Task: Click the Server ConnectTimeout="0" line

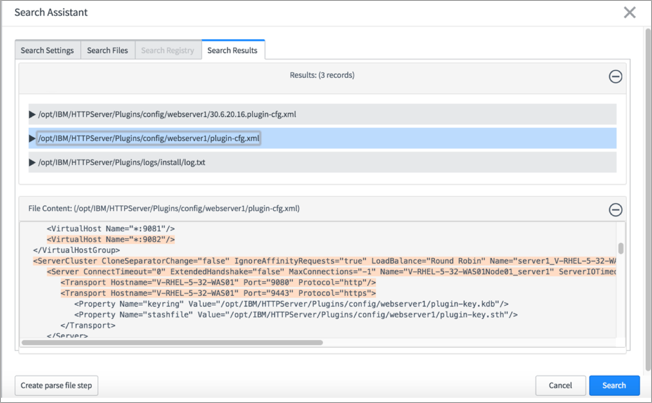Action: 331,272
